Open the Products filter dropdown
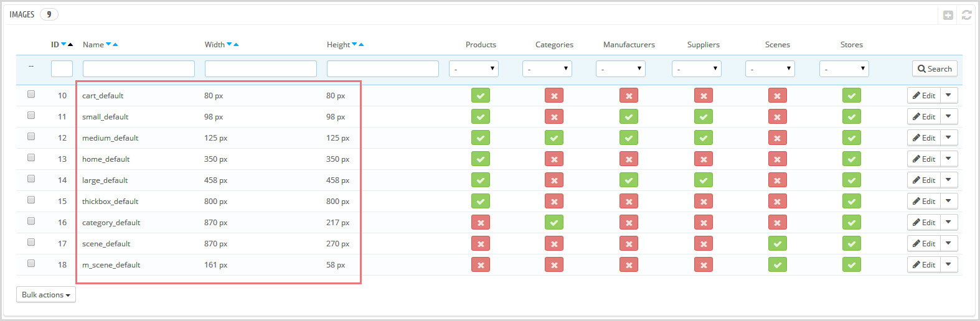Viewport: 980px width, 321px height. 474,68
